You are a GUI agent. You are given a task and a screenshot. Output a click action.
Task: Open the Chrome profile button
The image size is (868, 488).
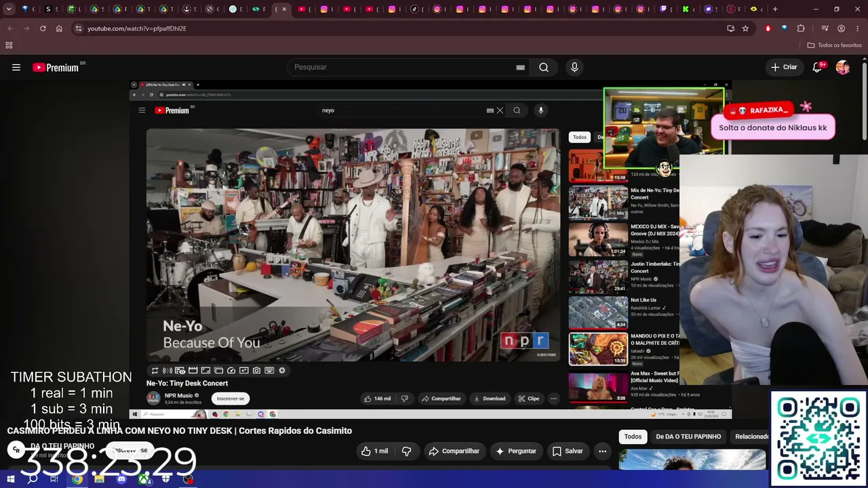[841, 28]
